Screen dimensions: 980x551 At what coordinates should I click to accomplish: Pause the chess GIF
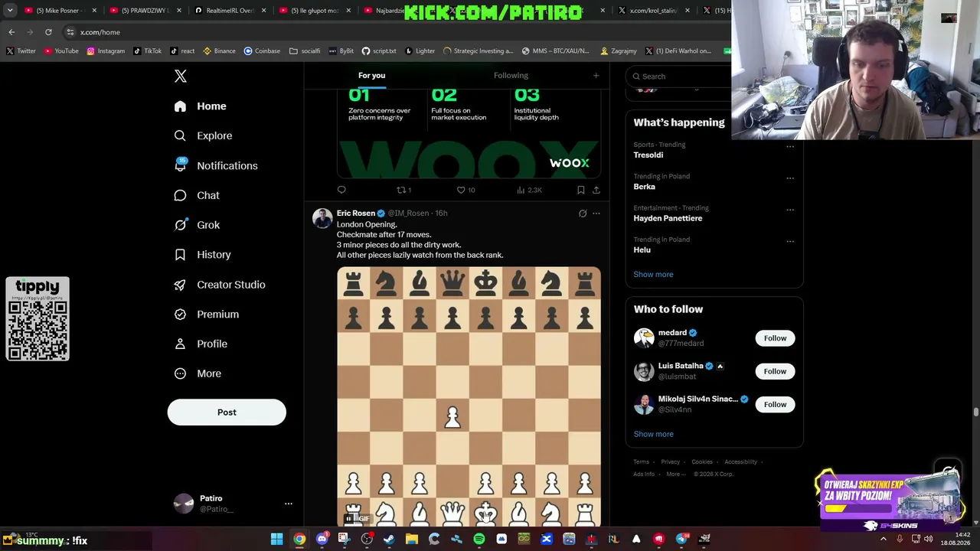(348, 518)
